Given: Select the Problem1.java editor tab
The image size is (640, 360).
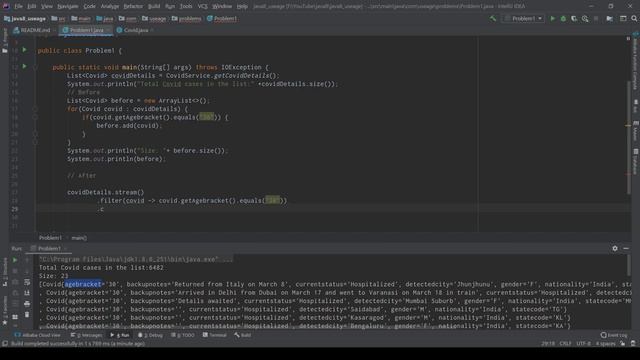Looking at the screenshot, I should pos(86,30).
